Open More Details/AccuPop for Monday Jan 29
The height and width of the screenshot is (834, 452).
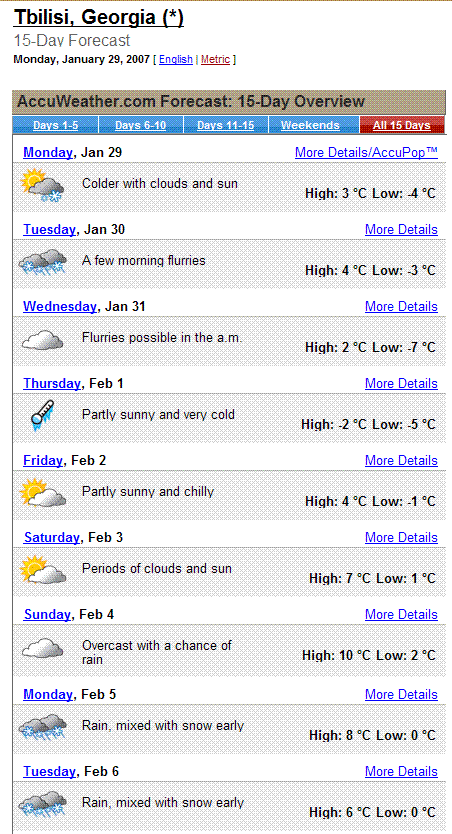(x=366, y=153)
